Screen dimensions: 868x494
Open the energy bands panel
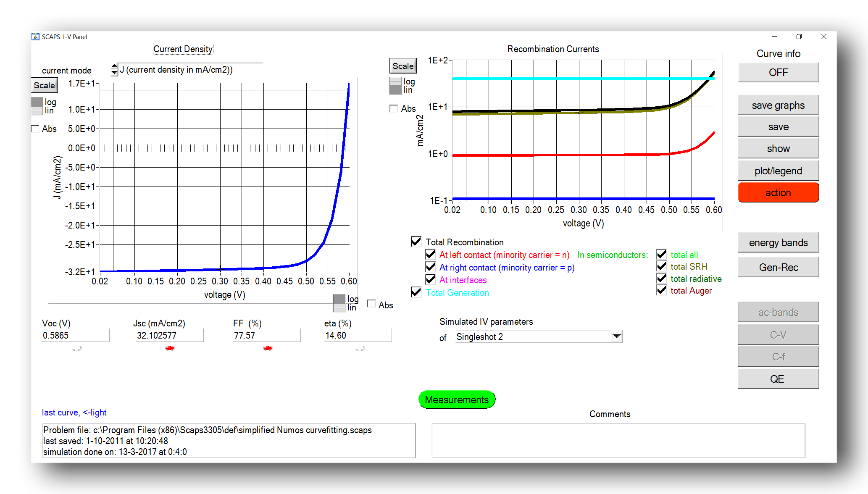click(778, 243)
